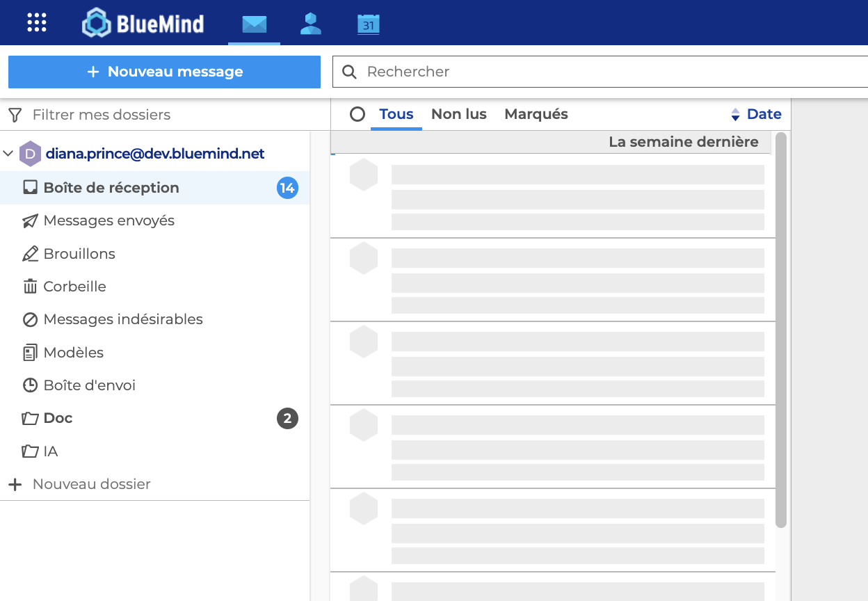The height and width of the screenshot is (601, 868).
Task: Click the funnel filter folders icon
Action: [x=15, y=115]
